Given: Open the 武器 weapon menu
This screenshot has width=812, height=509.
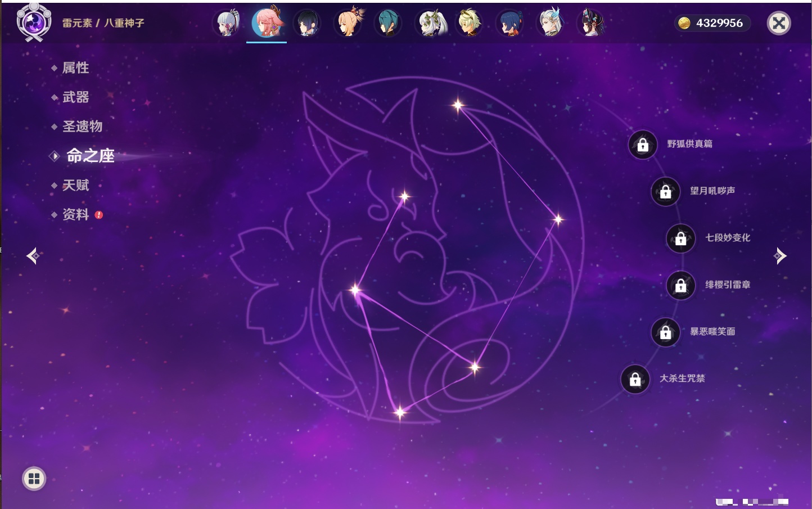Looking at the screenshot, I should (75, 97).
